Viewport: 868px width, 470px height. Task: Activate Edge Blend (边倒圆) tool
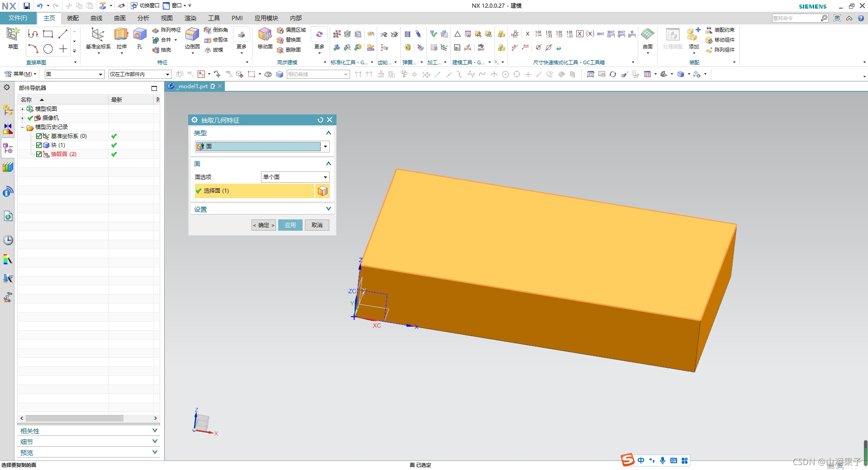click(x=192, y=39)
